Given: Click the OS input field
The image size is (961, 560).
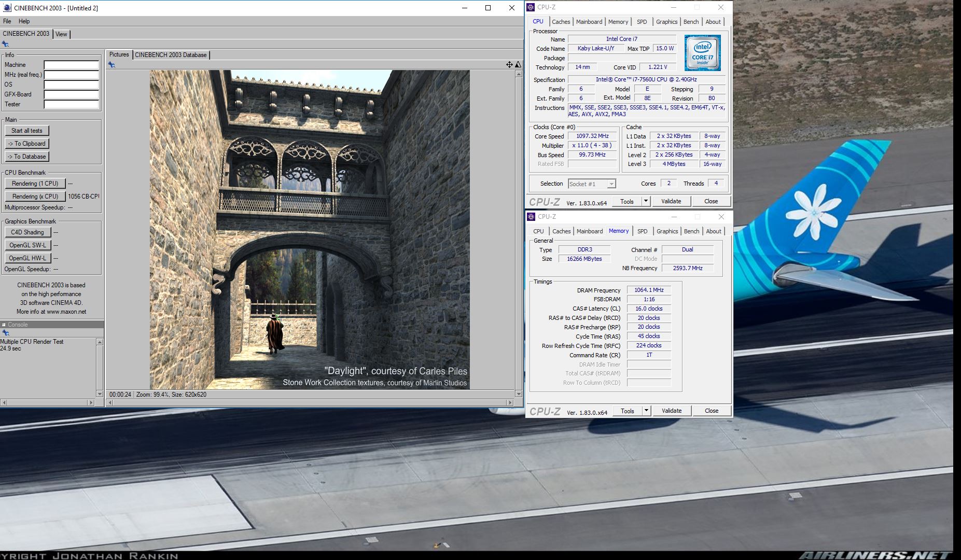Looking at the screenshot, I should (71, 85).
